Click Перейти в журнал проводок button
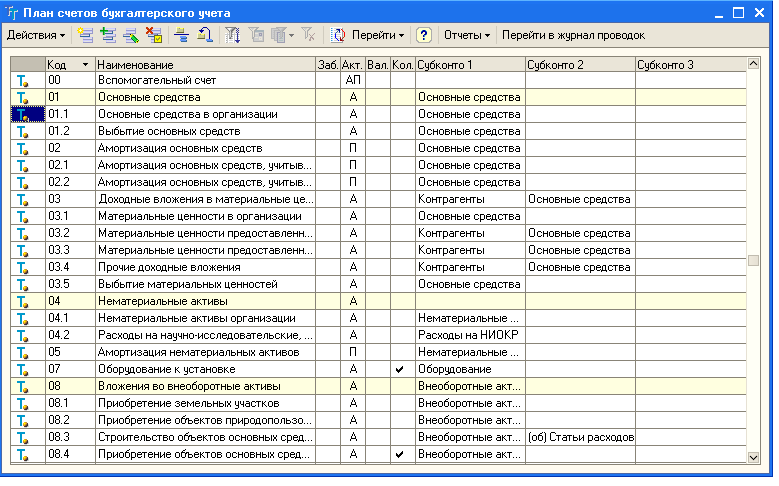 (573, 35)
